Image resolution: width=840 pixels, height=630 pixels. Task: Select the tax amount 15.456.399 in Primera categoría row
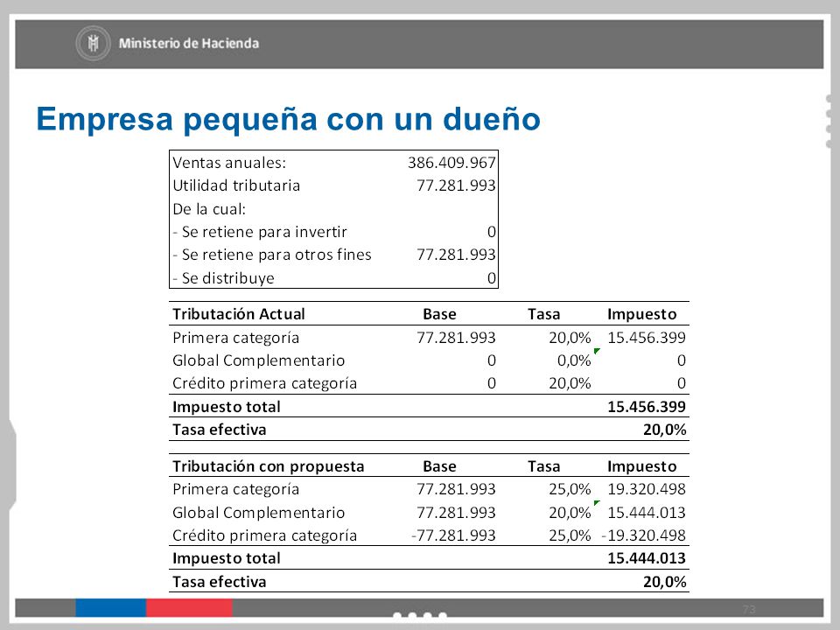tap(646, 338)
